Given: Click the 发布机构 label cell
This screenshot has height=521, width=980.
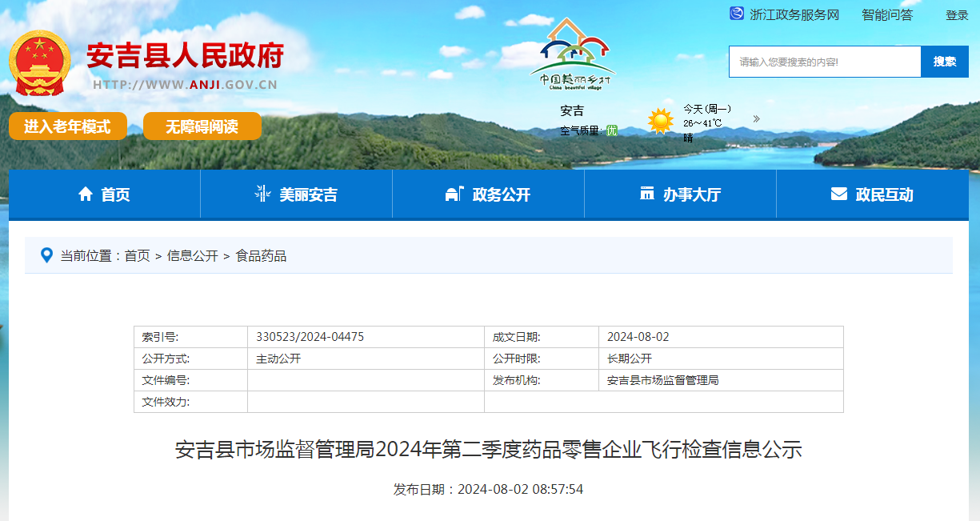Looking at the screenshot, I should point(542,380).
